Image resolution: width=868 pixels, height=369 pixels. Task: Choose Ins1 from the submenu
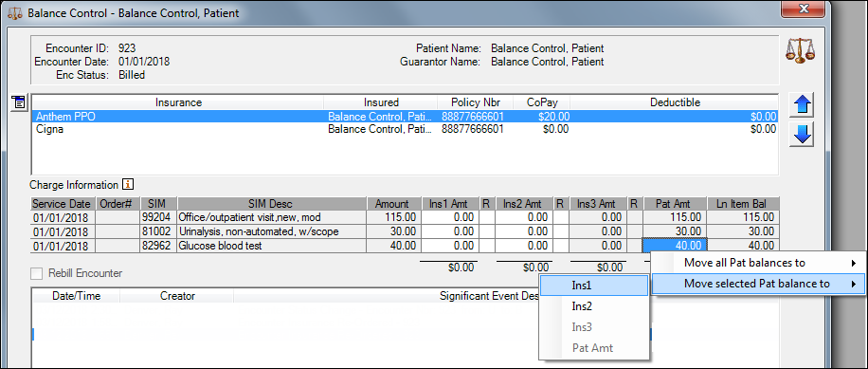coord(593,286)
